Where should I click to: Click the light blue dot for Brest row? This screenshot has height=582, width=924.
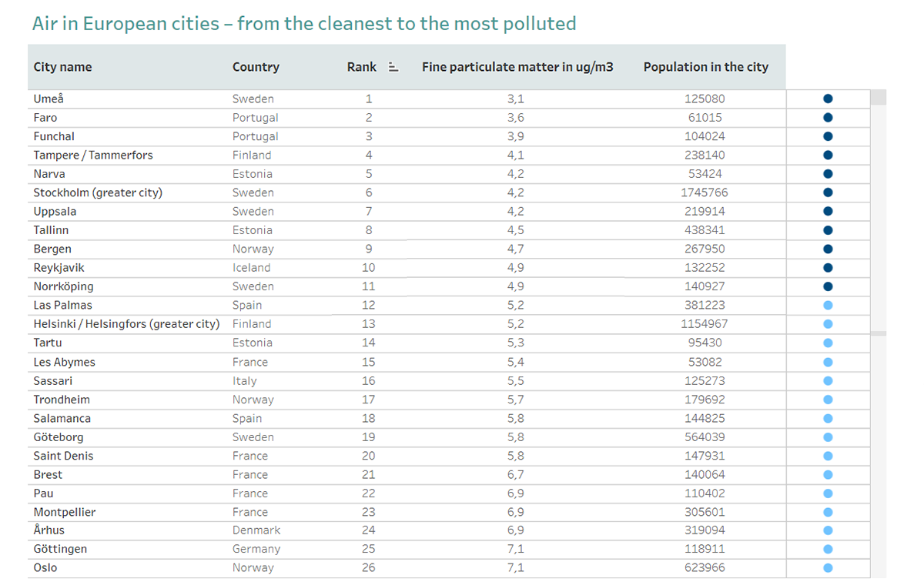pyautogui.click(x=828, y=474)
